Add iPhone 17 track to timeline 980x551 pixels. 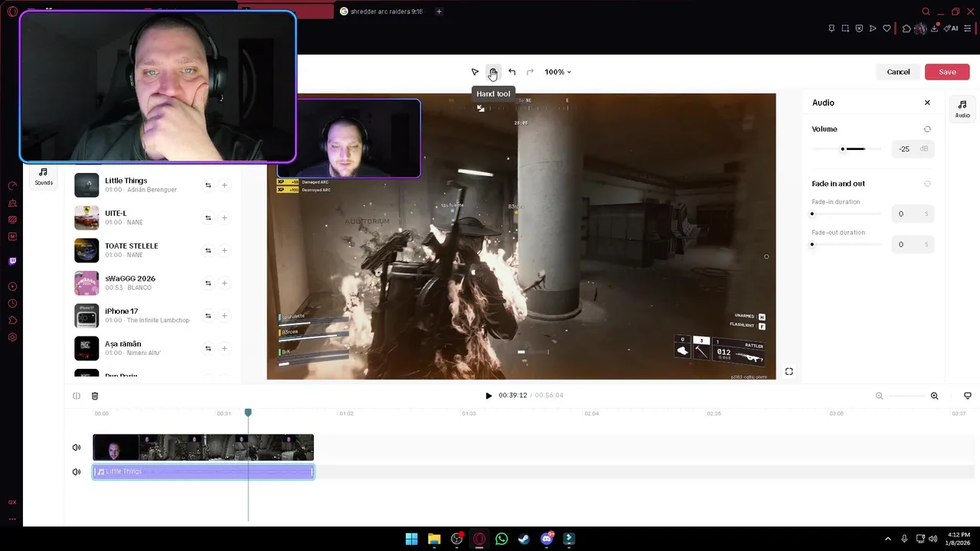pyautogui.click(x=224, y=316)
